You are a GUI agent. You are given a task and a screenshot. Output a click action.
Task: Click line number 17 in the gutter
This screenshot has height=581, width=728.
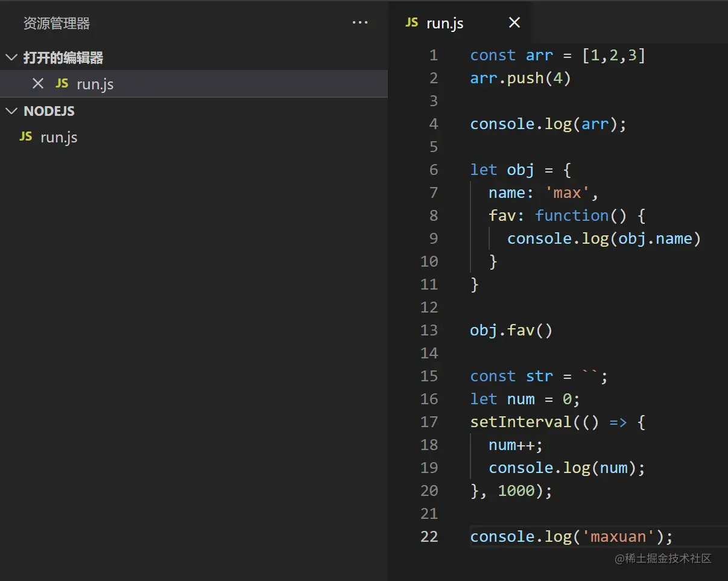click(x=429, y=422)
